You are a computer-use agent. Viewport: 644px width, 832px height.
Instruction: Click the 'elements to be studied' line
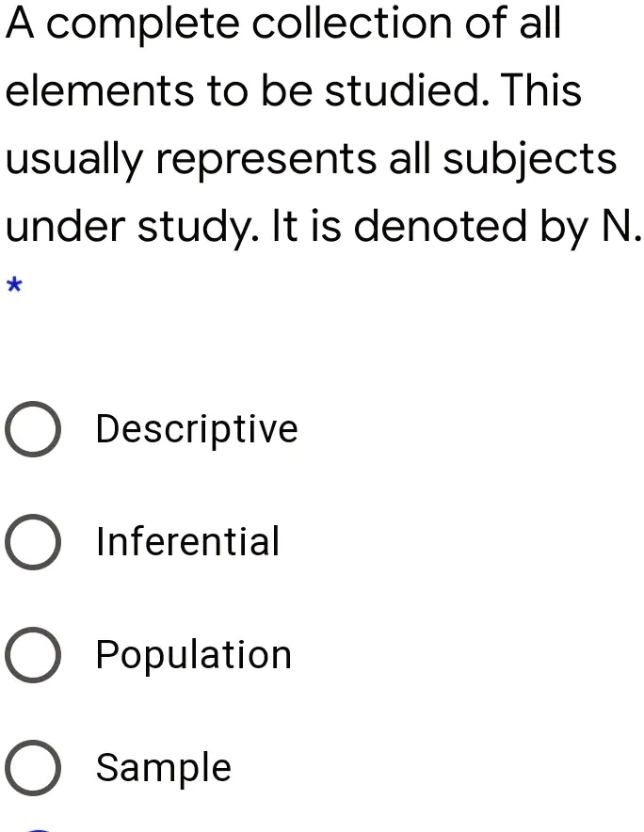coord(294,90)
